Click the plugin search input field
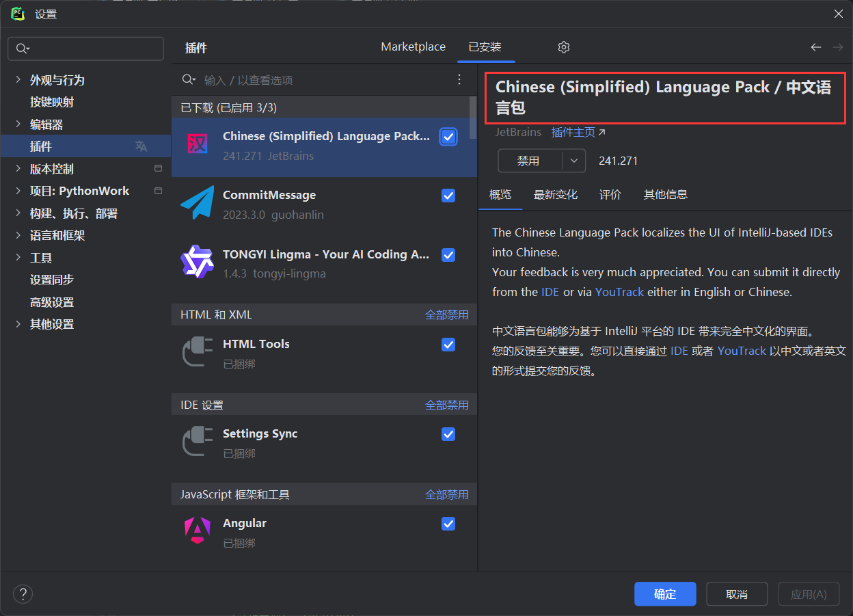 point(325,80)
